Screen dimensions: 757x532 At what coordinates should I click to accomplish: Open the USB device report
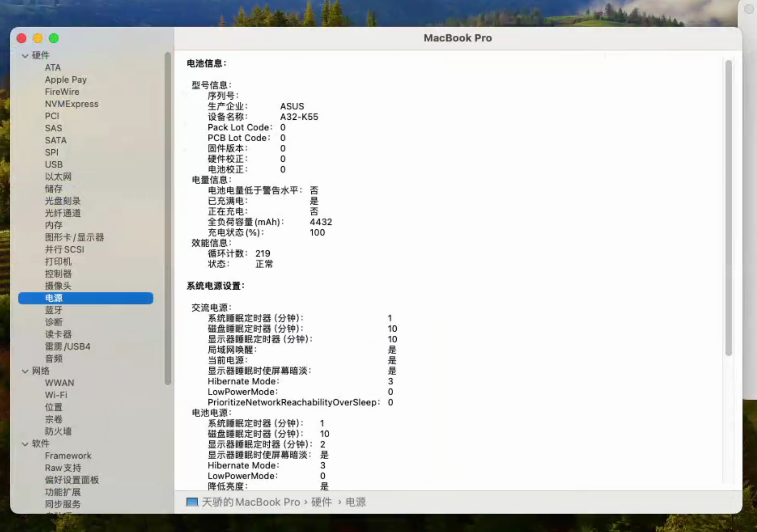(x=54, y=164)
